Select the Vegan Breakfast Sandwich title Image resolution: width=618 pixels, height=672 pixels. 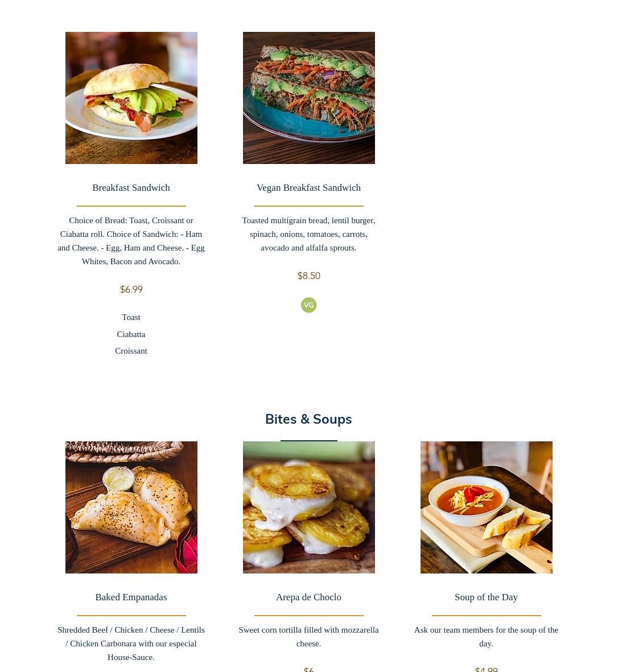pos(308,188)
